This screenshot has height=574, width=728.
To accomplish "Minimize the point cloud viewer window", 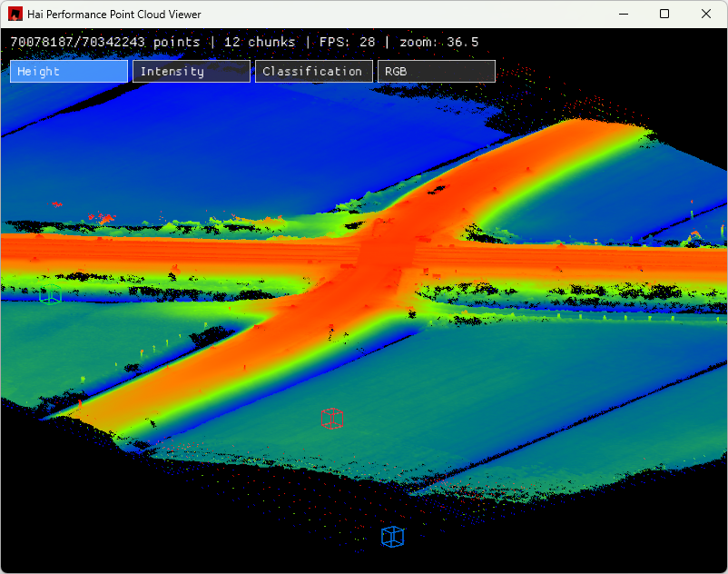I will point(623,15).
